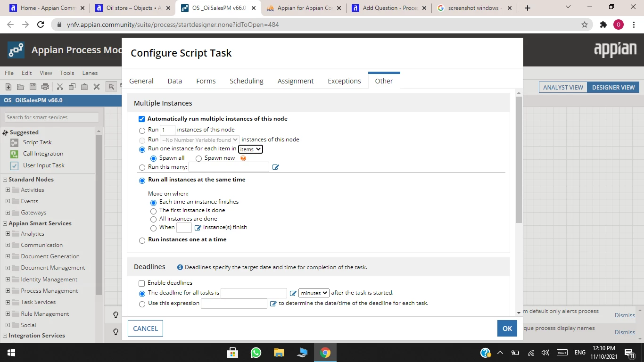644x362 pixels.
Task: Click the User Input Task checkmark icon
Action: click(x=14, y=165)
